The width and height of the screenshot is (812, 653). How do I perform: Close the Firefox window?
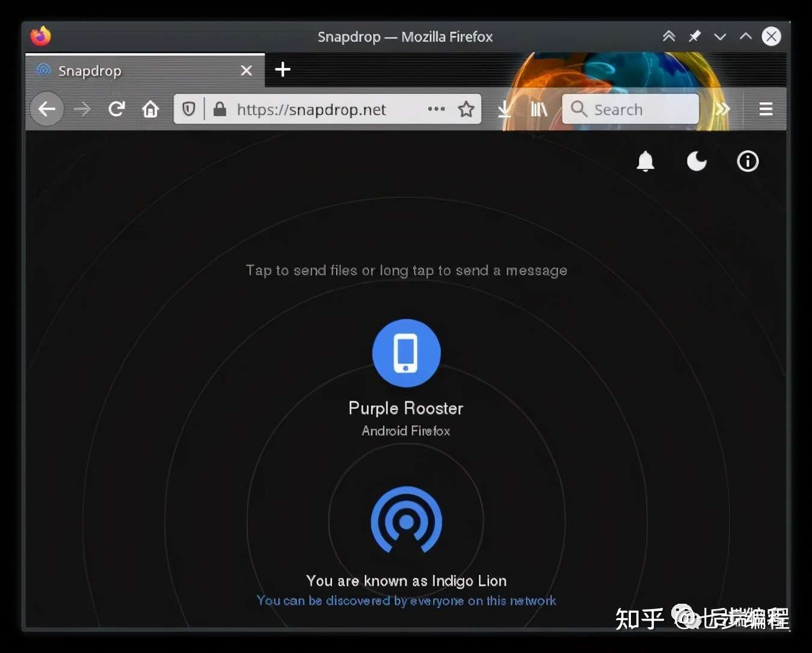(x=772, y=36)
